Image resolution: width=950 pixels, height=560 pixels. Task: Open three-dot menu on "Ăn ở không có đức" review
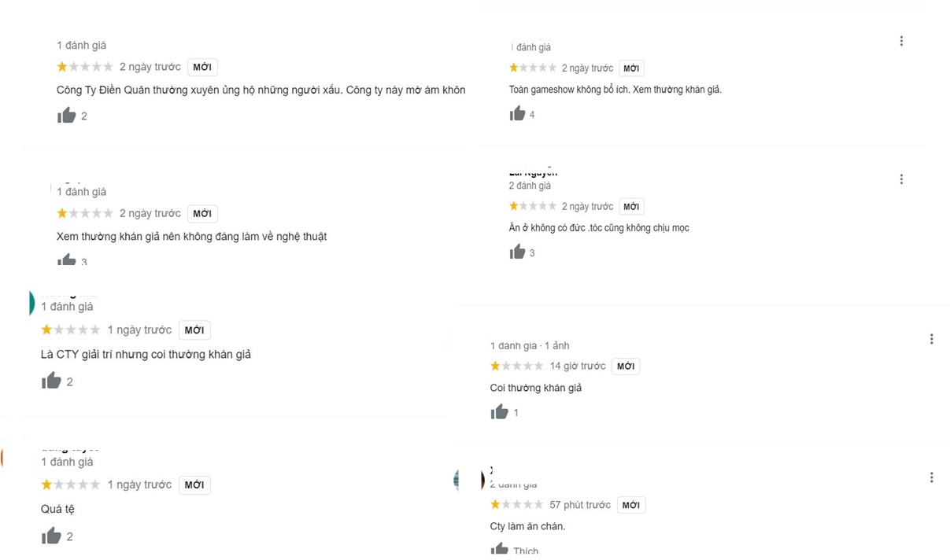[x=901, y=179]
